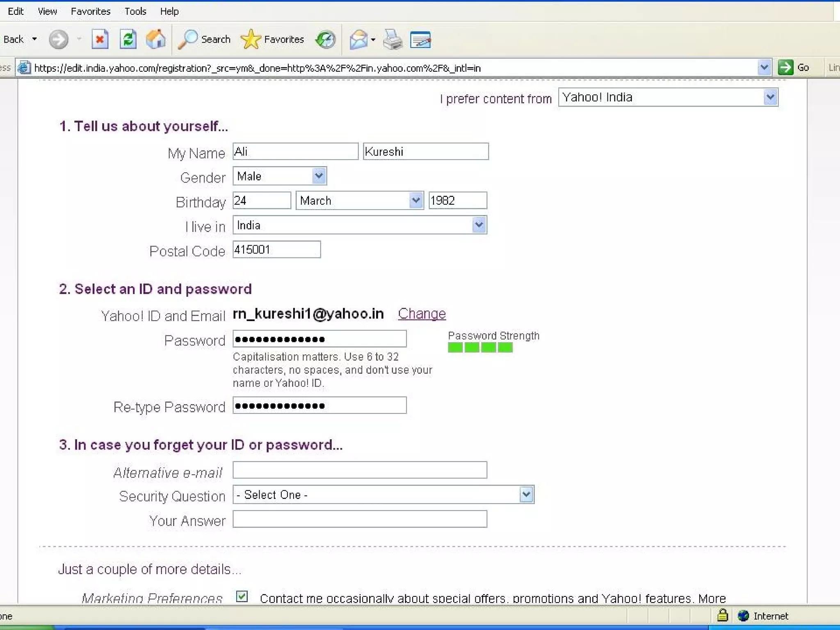Click the Print printer icon

pyautogui.click(x=393, y=40)
